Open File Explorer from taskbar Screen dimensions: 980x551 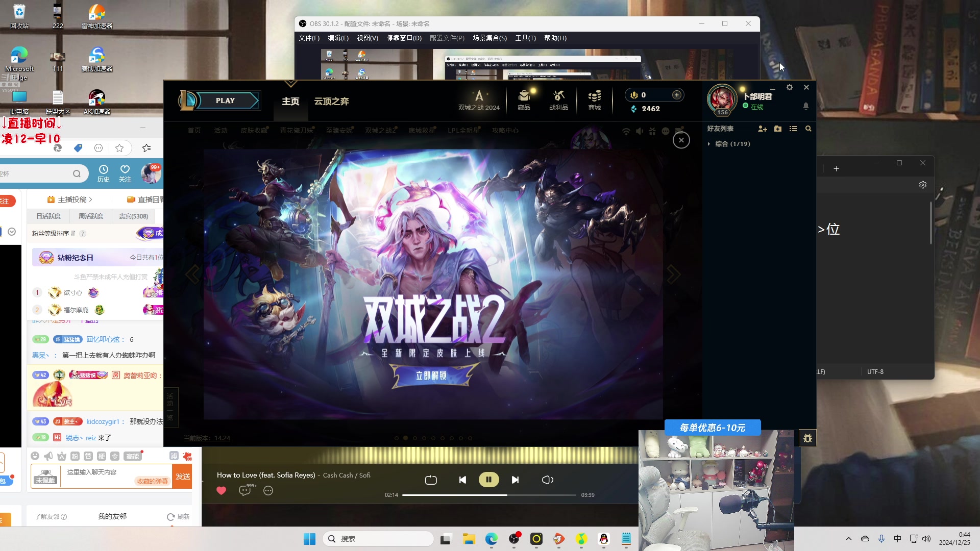coord(469,539)
